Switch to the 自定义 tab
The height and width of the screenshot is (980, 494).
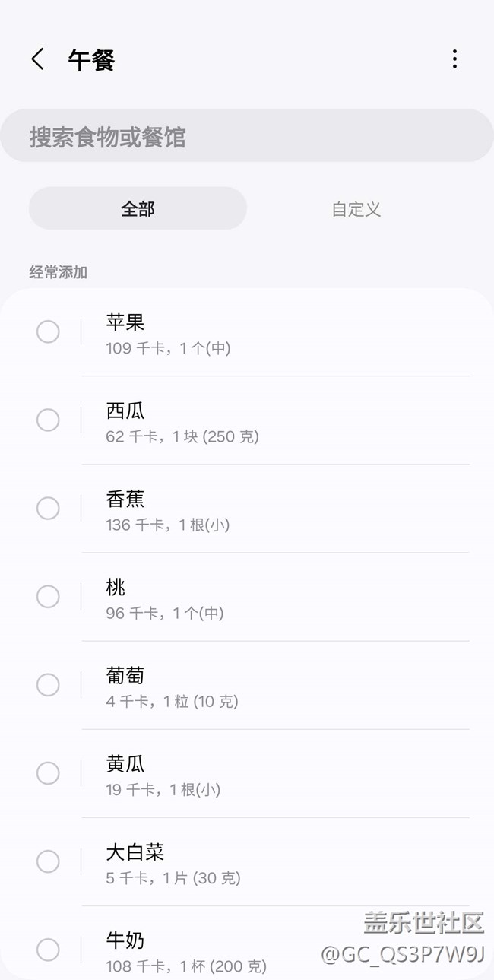click(x=356, y=209)
